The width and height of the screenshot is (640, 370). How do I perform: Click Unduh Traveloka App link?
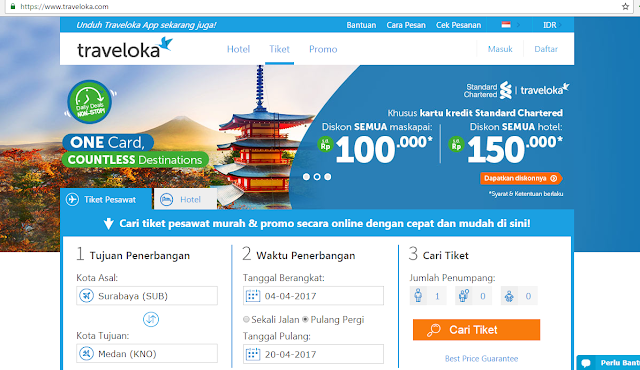(146, 25)
